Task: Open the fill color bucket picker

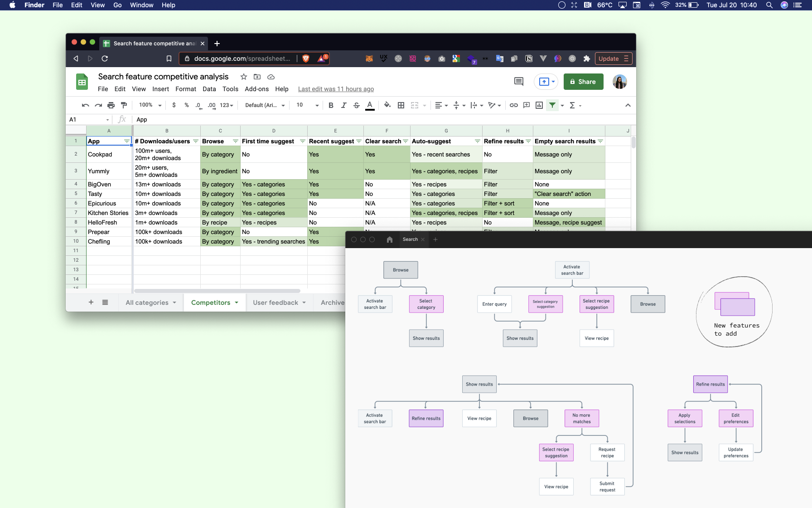Action: click(x=387, y=105)
